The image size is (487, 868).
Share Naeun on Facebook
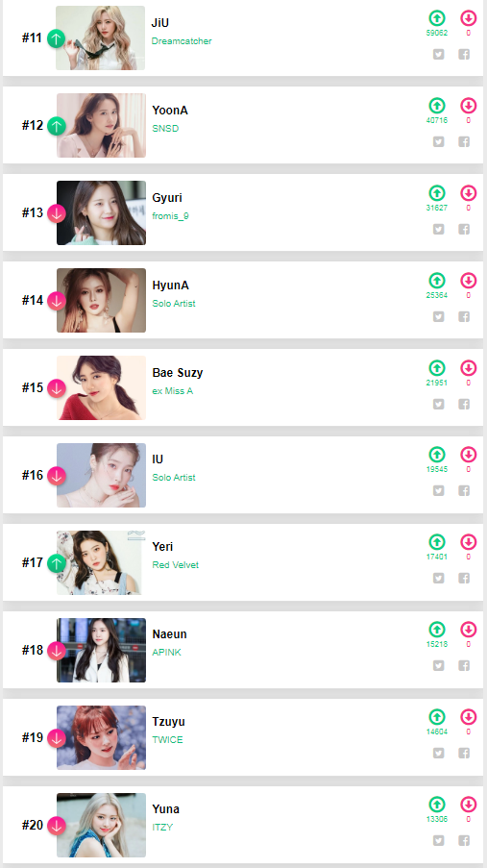coord(464,665)
